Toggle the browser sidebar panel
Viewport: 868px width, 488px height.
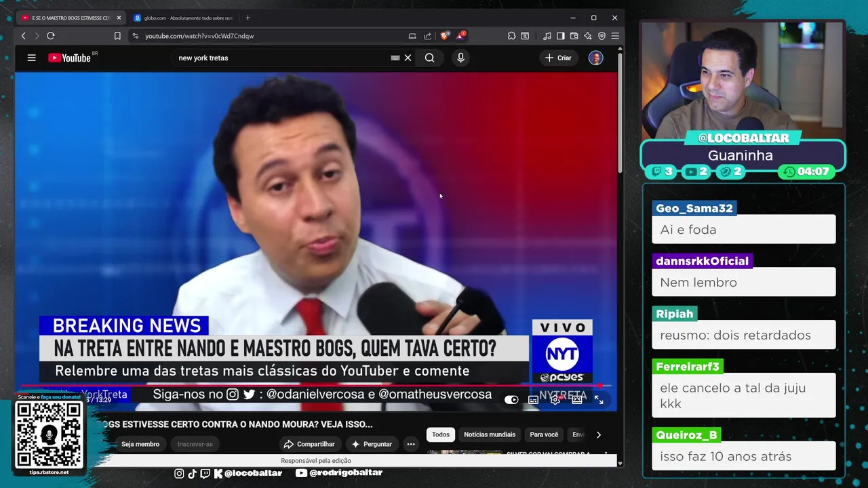click(561, 36)
